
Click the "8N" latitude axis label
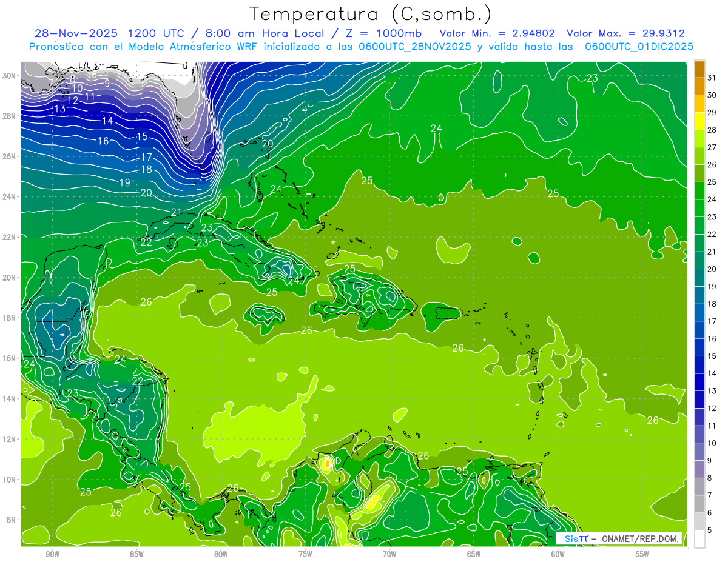[12, 520]
